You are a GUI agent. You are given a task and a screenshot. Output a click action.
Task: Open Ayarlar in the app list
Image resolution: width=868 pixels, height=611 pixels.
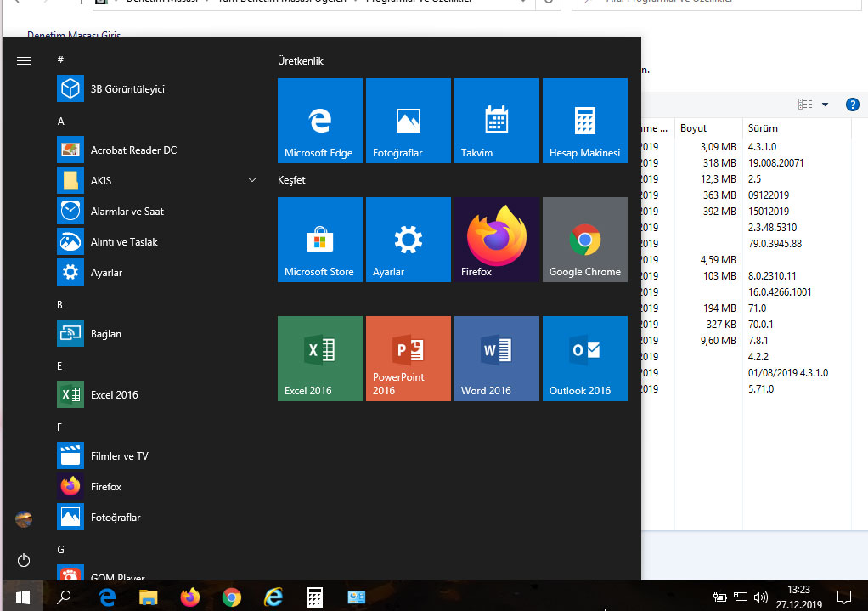(x=156, y=273)
